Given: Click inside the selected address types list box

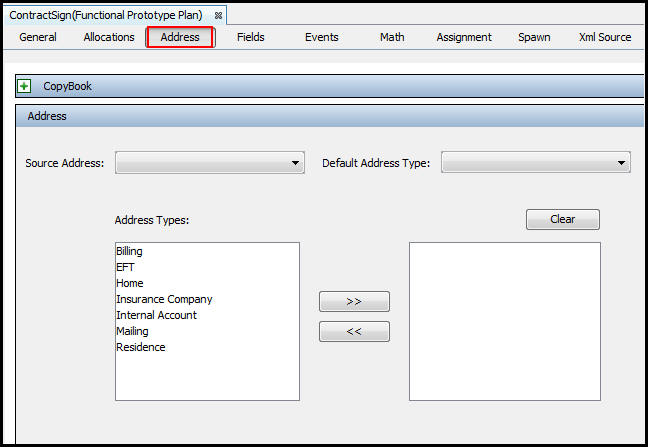Looking at the screenshot, I should point(505,321).
